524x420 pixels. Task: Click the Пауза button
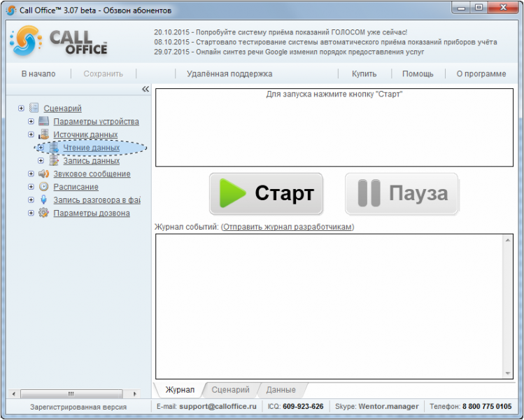point(402,194)
